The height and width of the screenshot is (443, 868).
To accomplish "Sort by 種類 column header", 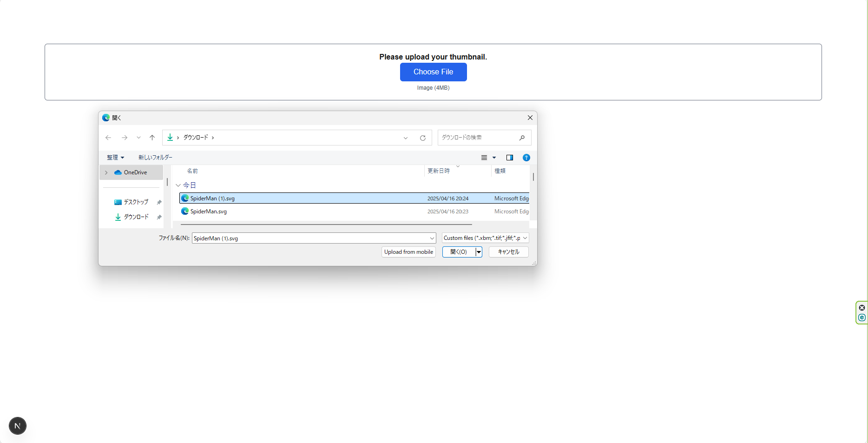I will coord(500,171).
